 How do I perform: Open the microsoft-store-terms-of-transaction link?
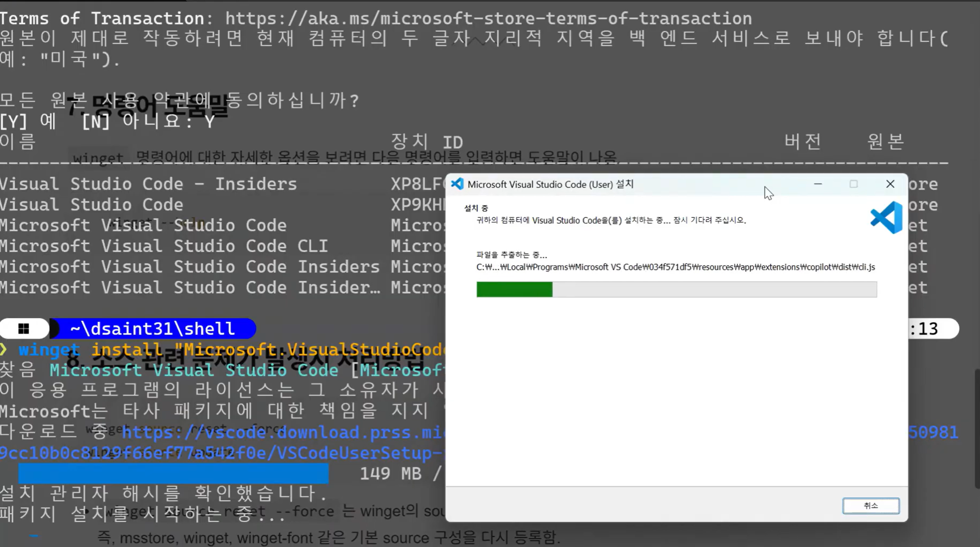pos(488,19)
